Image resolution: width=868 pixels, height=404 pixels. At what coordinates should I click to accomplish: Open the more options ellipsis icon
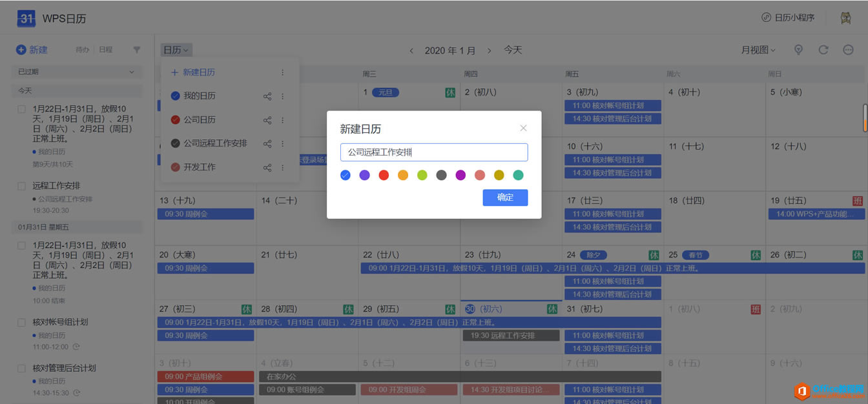[x=849, y=50]
